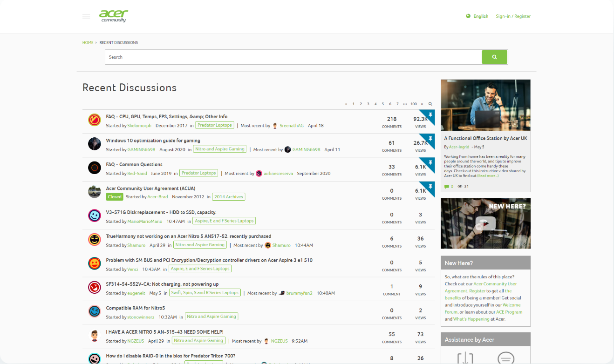Click the Acer-Ingrid author link
614x364 pixels.
click(x=459, y=147)
